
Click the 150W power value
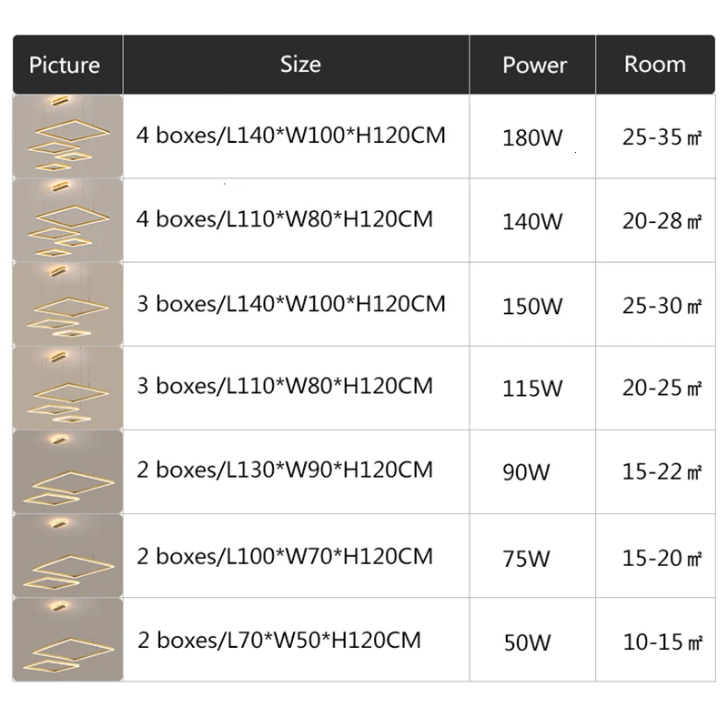point(532,306)
